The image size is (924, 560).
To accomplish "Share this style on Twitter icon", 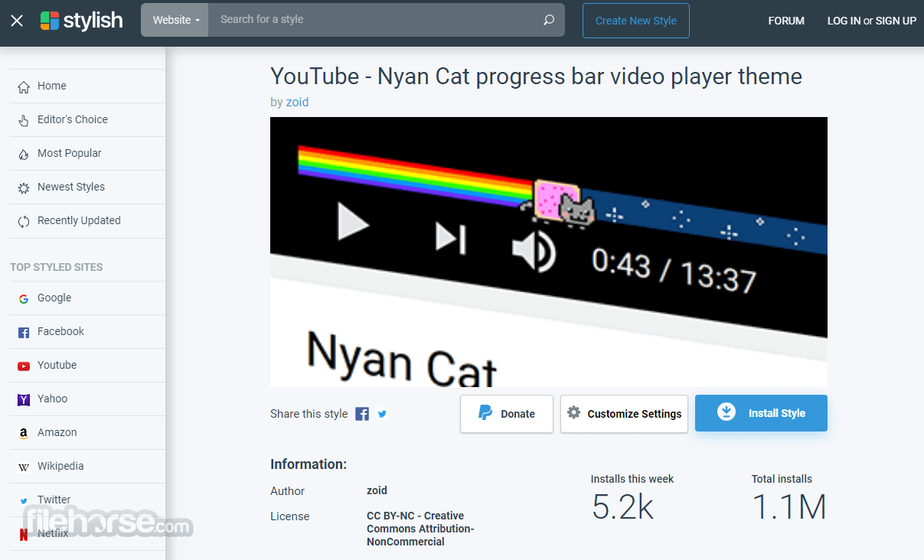I will pos(382,414).
